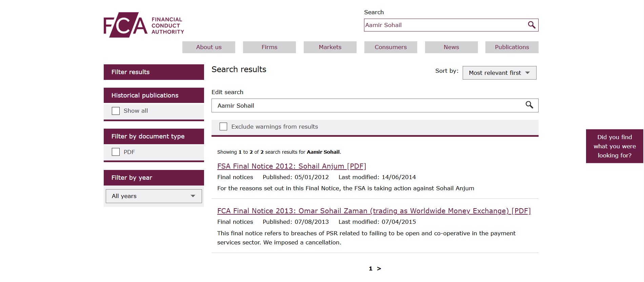Tick the PDF document type checkbox
The height and width of the screenshot is (282, 644).
(x=116, y=152)
